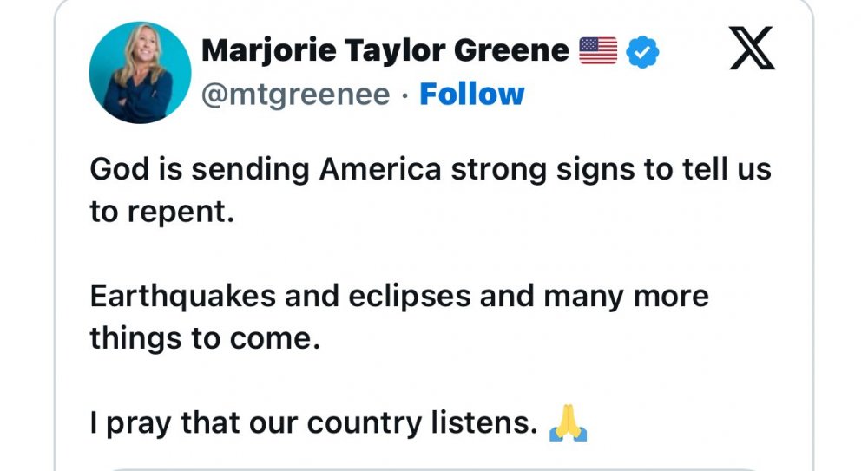Click the embedded card edge below the tweet text
The width and height of the screenshot is (868, 471).
434,468
